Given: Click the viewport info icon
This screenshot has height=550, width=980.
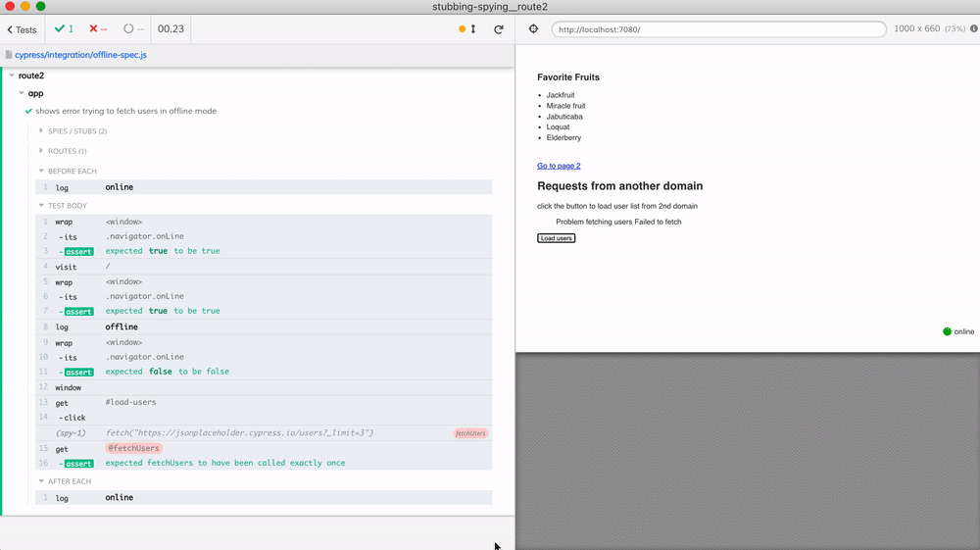Looking at the screenshot, I should click(974, 28).
